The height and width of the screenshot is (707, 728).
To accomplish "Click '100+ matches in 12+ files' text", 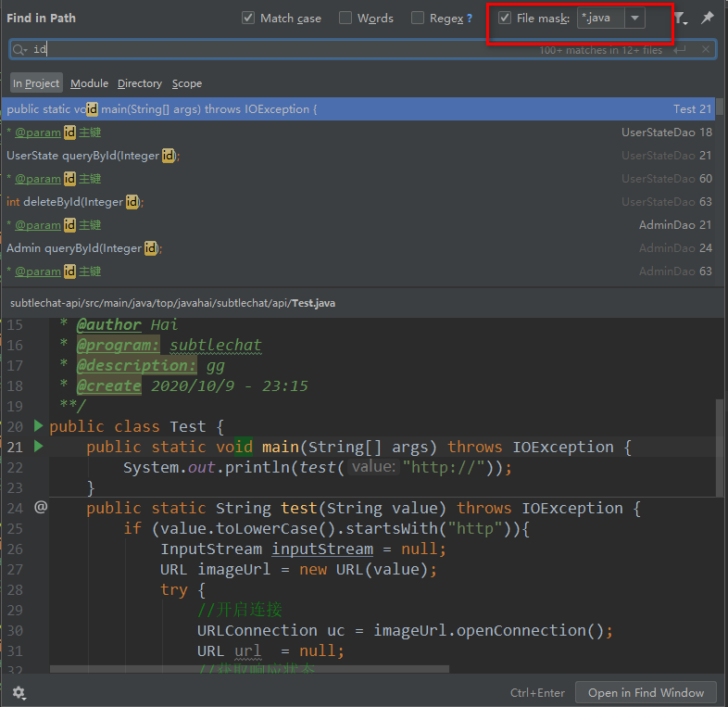I will (x=600, y=50).
